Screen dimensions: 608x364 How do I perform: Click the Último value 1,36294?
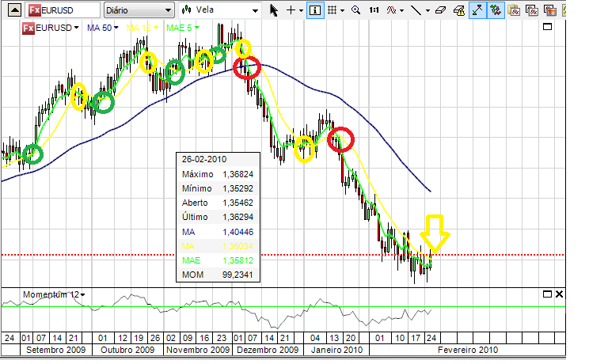pyautogui.click(x=238, y=217)
